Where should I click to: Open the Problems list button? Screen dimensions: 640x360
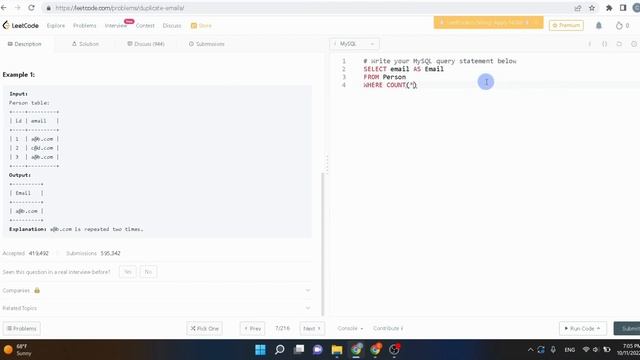[x=22, y=329]
